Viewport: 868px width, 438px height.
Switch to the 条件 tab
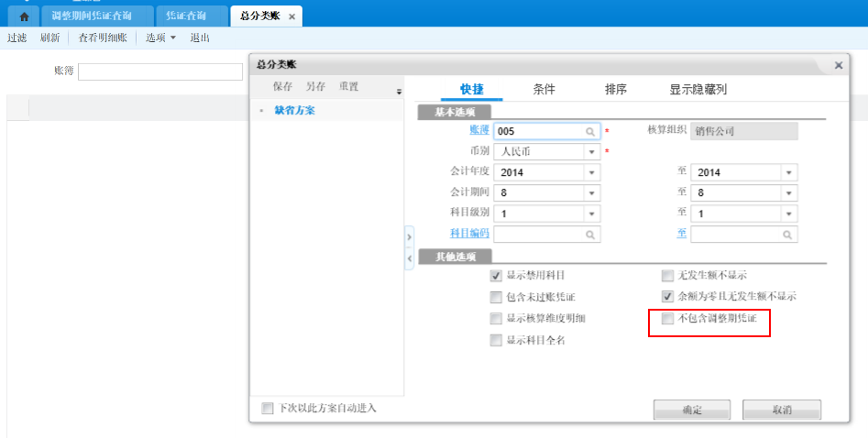click(544, 90)
